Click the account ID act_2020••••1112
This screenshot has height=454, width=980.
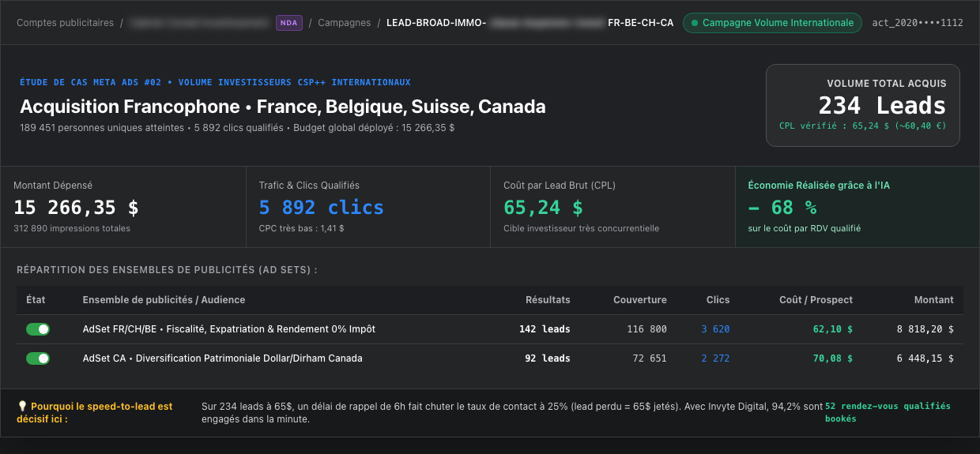(x=918, y=23)
